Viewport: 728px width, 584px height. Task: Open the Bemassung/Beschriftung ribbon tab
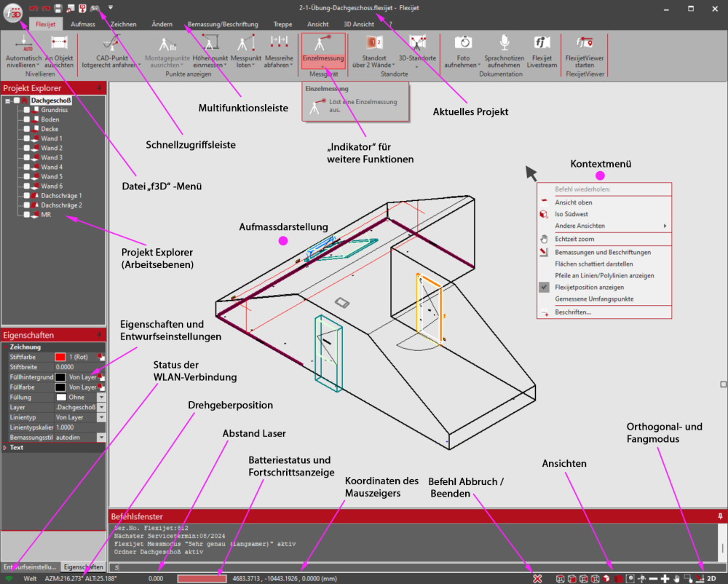pyautogui.click(x=223, y=24)
